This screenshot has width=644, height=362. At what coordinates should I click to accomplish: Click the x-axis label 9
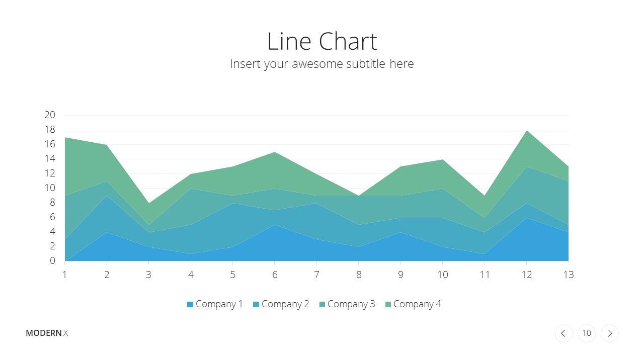tap(400, 275)
